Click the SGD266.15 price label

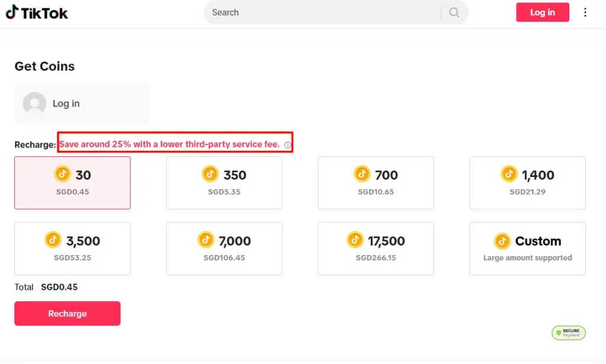pos(376,257)
